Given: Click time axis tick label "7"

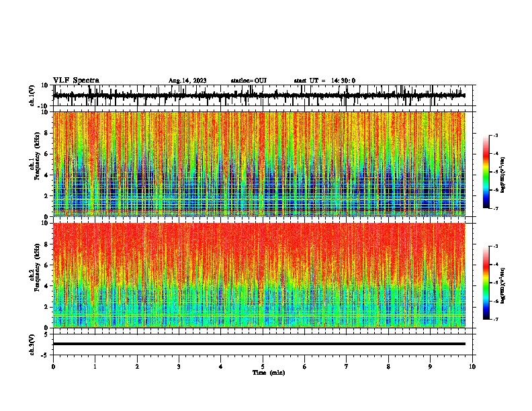Looking at the screenshot, I should click(x=347, y=367).
